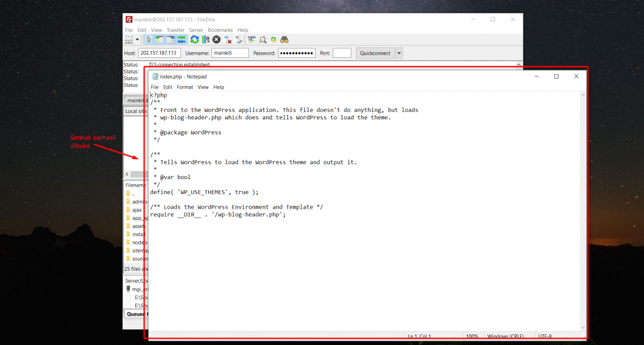Click the server entry 'mgi_' in queue

click(x=136, y=289)
